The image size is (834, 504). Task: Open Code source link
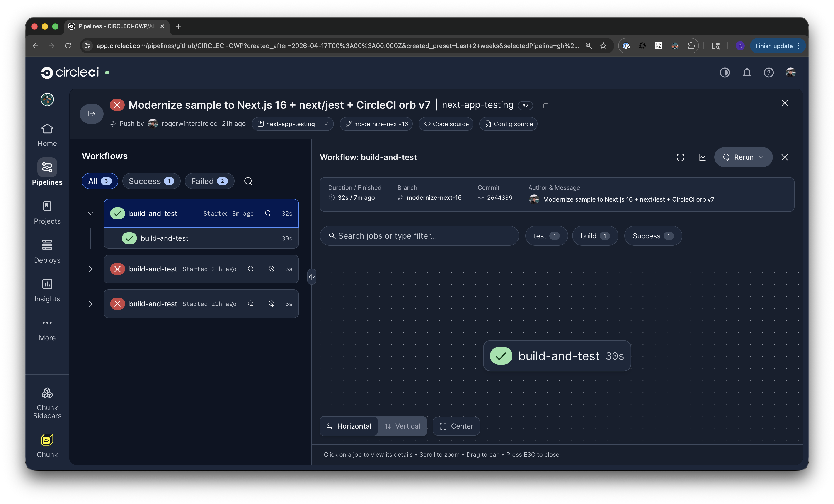(x=446, y=124)
